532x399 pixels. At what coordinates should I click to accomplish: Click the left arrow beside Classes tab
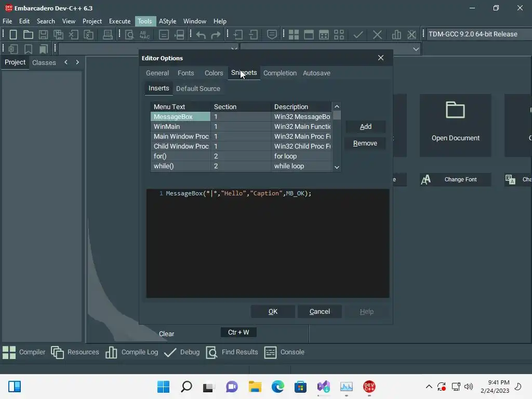click(x=66, y=62)
